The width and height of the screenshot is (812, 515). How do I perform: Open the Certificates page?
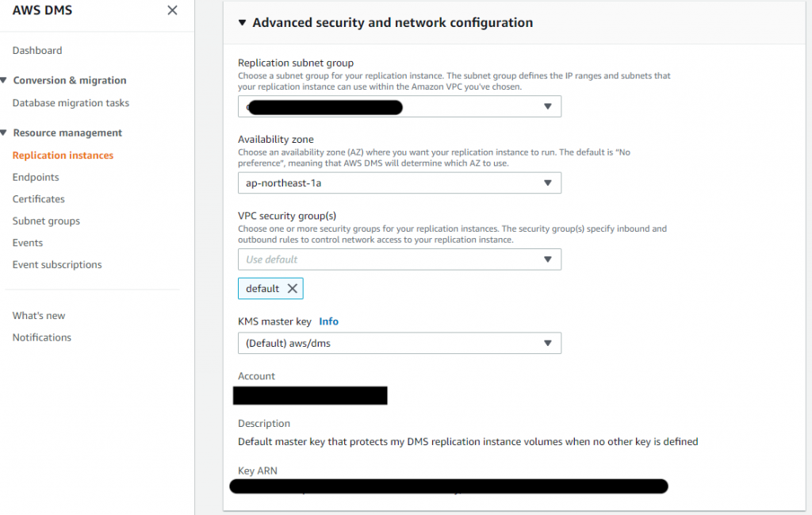coord(39,199)
